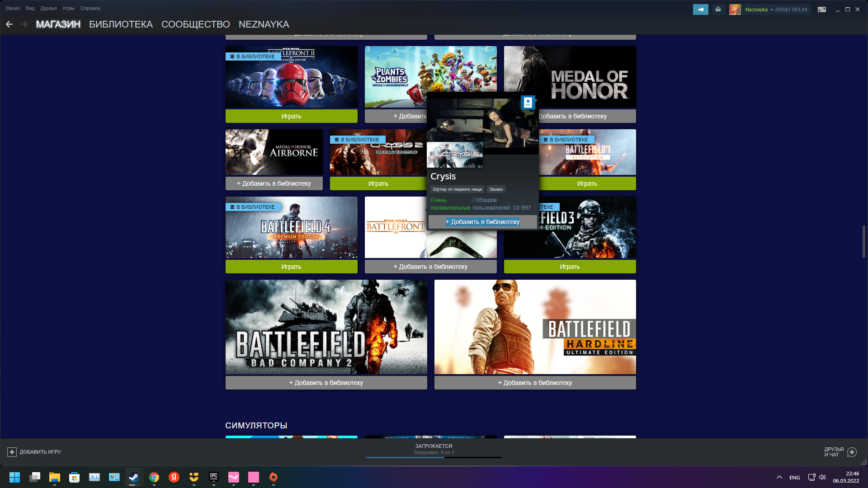The image size is (868, 488).
Task: Open the clock and date 22:46
Action: point(846,477)
